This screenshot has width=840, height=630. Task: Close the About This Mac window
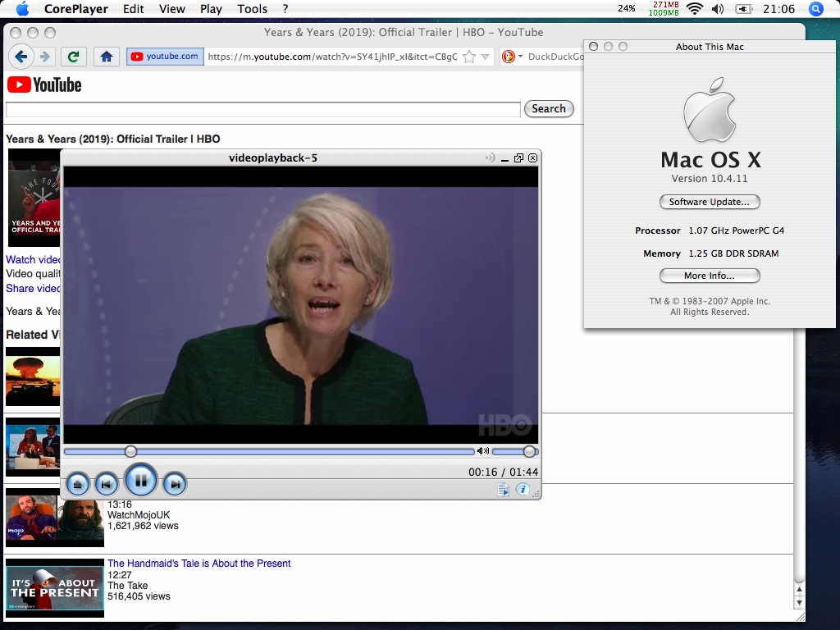[x=593, y=46]
